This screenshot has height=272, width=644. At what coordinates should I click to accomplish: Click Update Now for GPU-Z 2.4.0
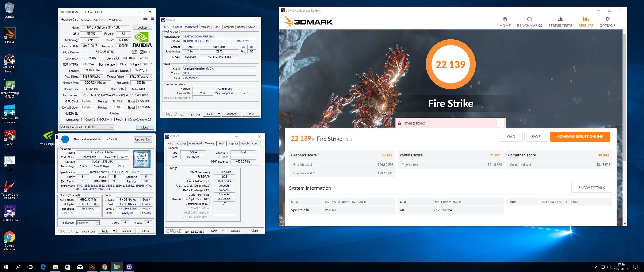point(143,139)
